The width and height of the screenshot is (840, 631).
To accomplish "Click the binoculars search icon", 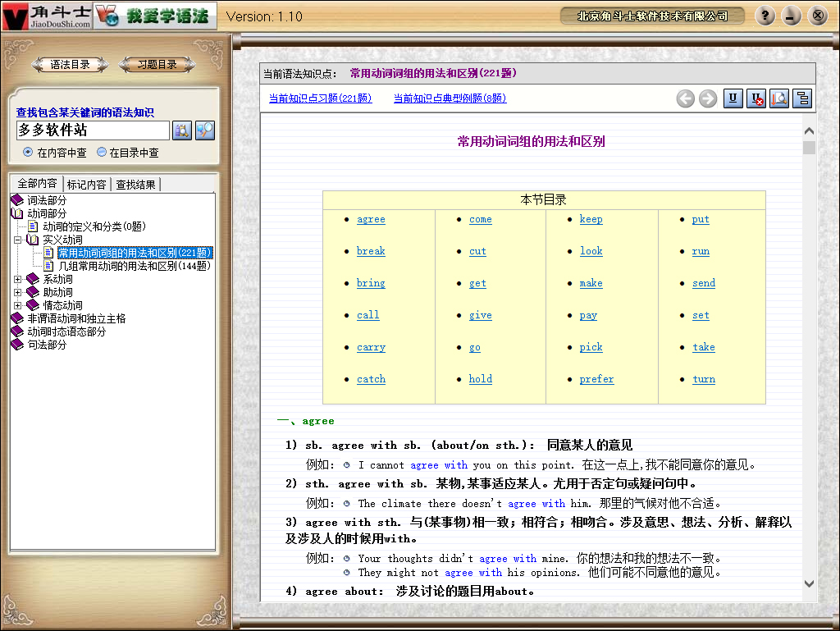I will click(181, 130).
